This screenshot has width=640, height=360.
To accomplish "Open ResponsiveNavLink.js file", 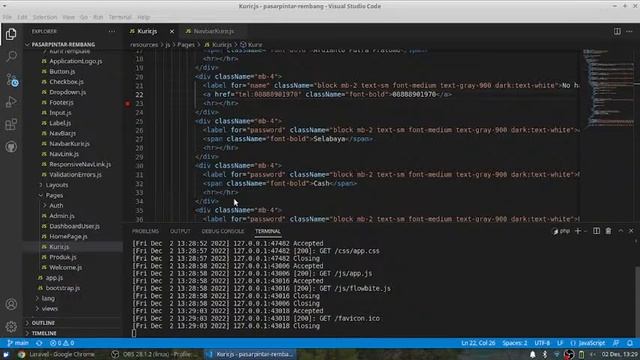I will [x=80, y=164].
